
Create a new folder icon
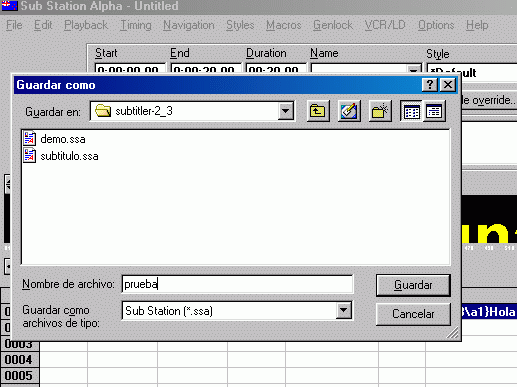380,111
